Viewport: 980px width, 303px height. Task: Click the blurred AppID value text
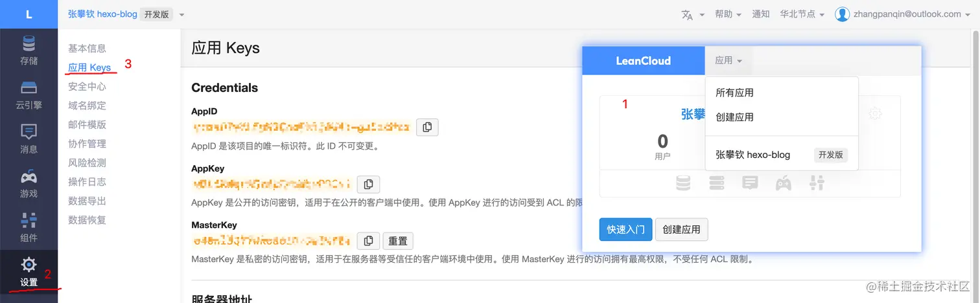(301, 128)
